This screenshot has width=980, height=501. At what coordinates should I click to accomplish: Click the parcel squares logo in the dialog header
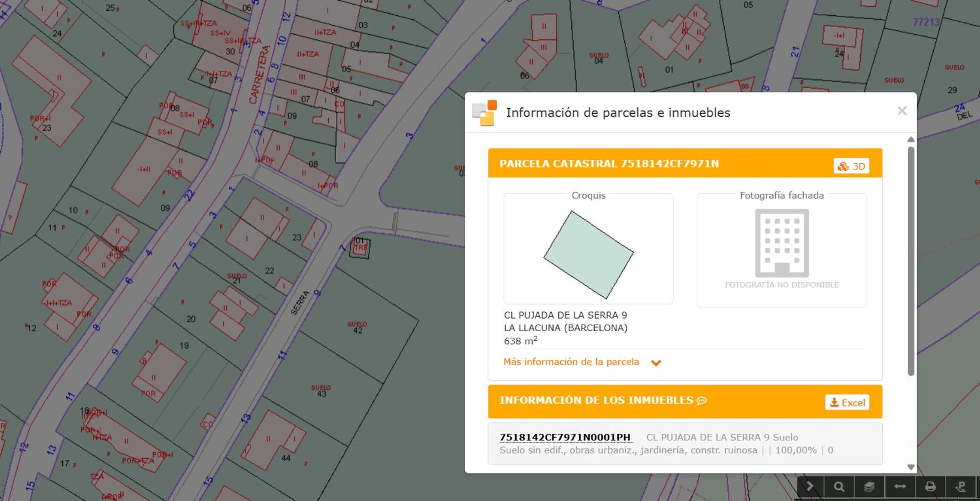(x=484, y=113)
